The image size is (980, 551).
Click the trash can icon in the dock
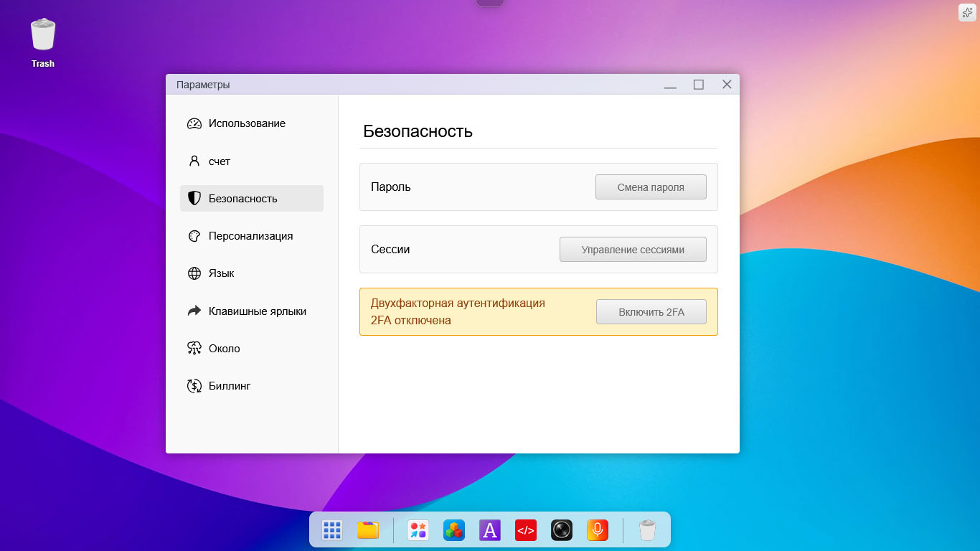647,530
